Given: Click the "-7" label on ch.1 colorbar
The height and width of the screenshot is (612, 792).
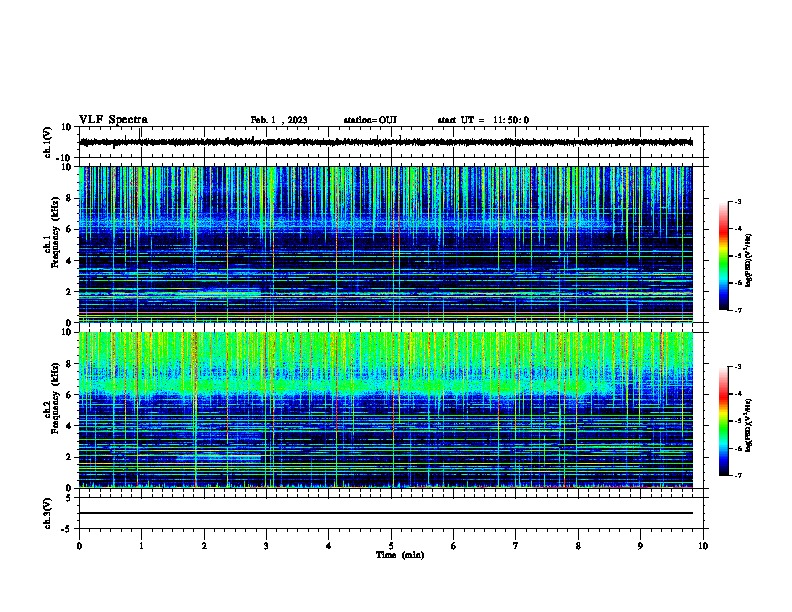Looking at the screenshot, I should 737,311.
